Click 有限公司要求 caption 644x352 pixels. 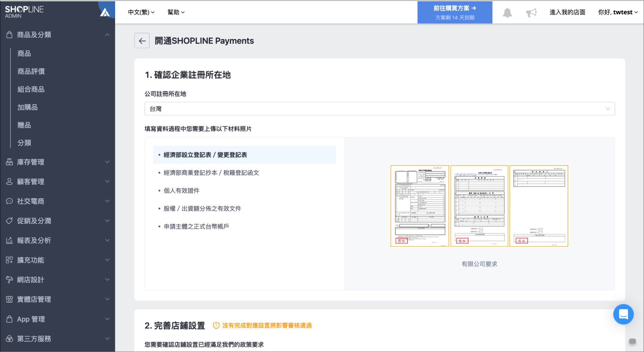click(x=479, y=264)
